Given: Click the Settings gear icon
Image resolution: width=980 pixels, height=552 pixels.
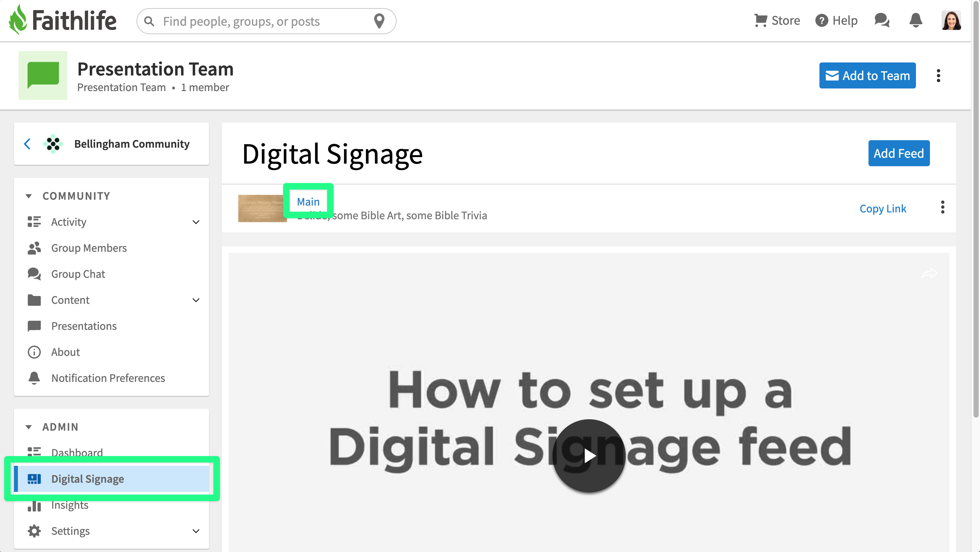Looking at the screenshot, I should tap(34, 531).
